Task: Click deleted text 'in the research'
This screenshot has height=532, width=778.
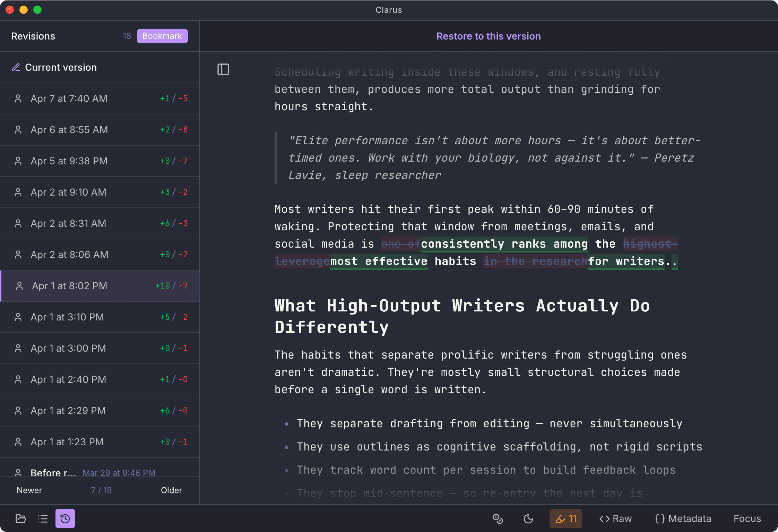Action: click(536, 261)
